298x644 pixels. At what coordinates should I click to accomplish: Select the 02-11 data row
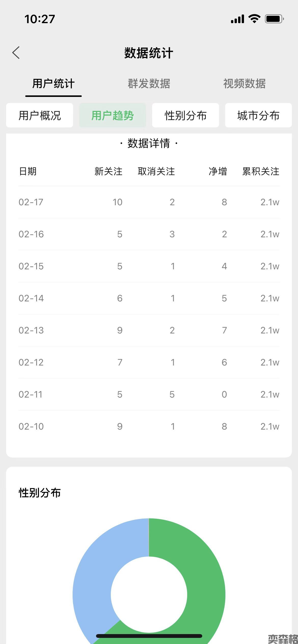point(149,394)
